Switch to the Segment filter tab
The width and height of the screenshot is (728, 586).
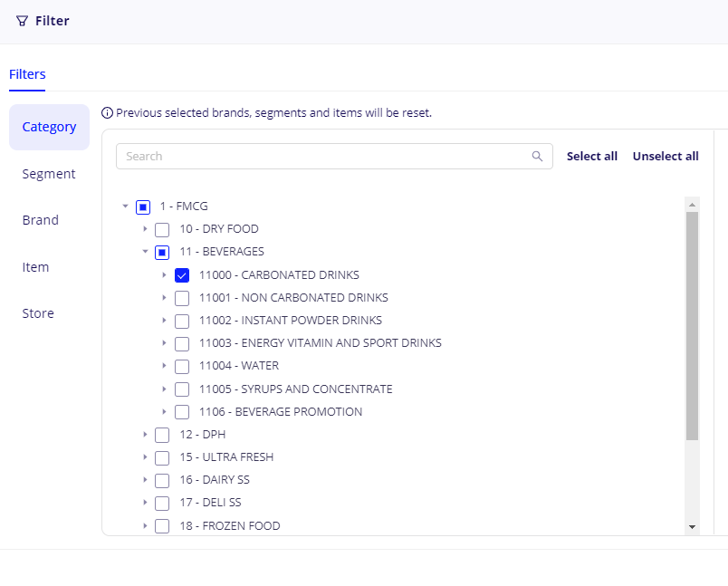tap(49, 174)
